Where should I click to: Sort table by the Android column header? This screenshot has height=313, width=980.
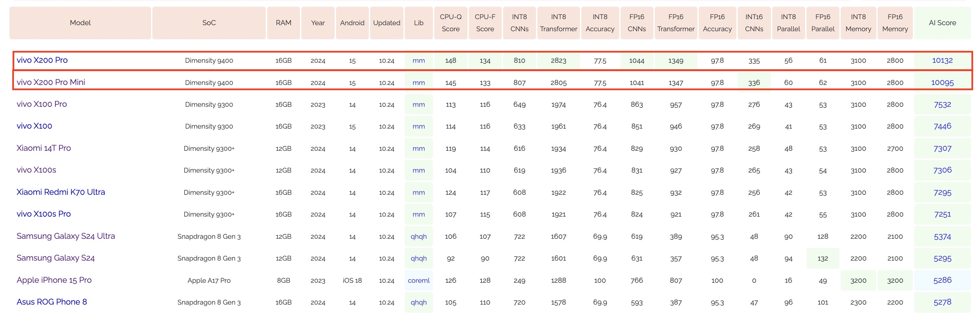pyautogui.click(x=352, y=23)
